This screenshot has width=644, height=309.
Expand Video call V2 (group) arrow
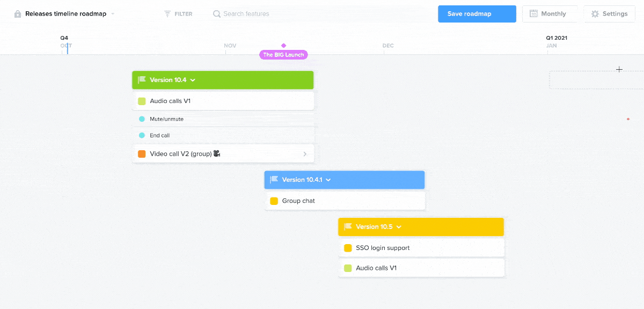click(305, 154)
